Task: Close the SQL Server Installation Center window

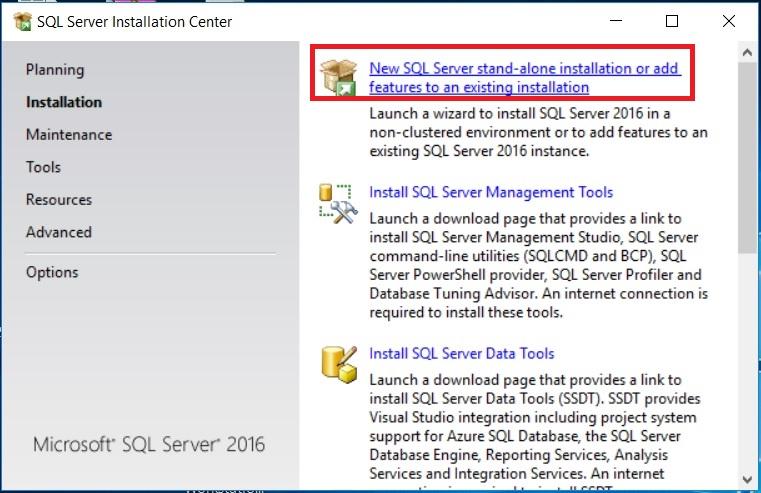Action: tap(728, 21)
